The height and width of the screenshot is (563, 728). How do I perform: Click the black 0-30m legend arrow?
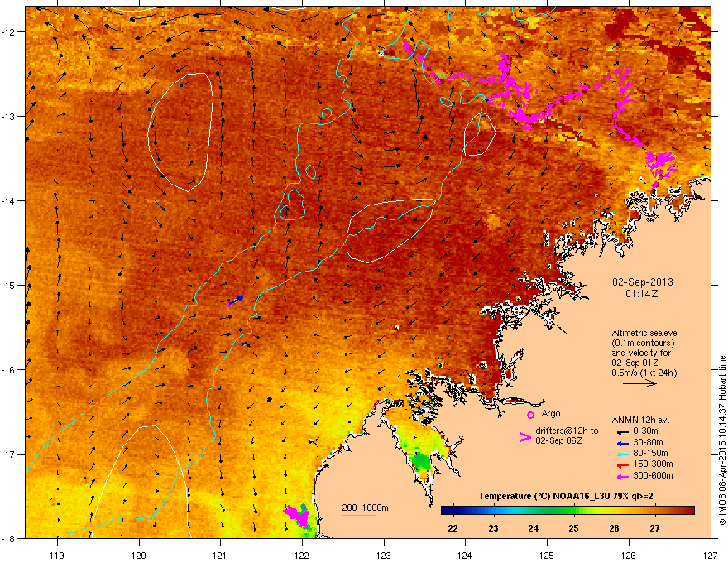(x=622, y=432)
